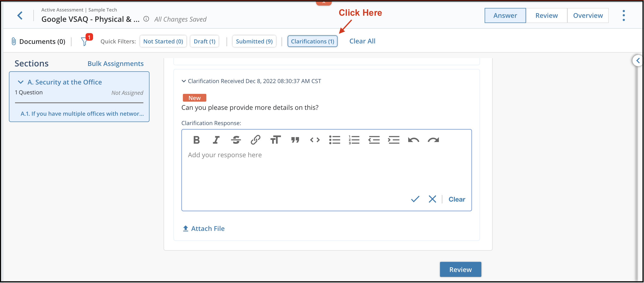
Task: Apply bold formatting
Action: (x=196, y=140)
